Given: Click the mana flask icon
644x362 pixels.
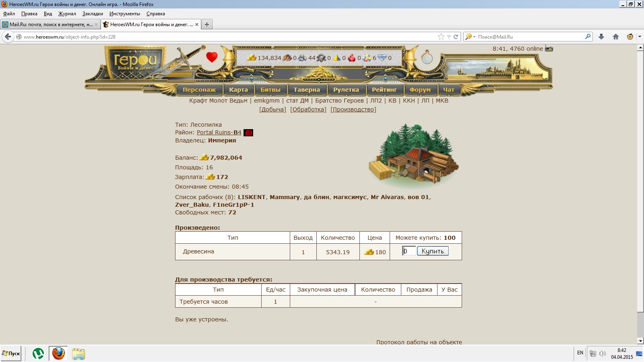Looking at the screenshot, I should click(x=427, y=58).
